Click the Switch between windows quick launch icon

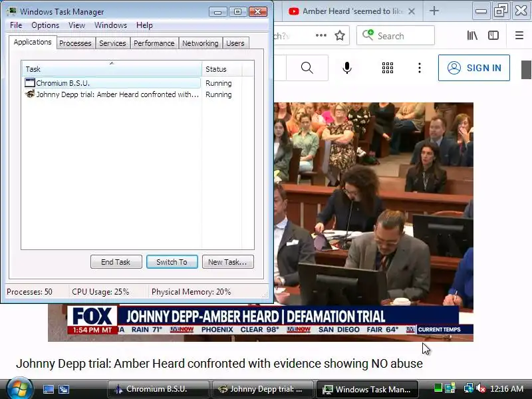tap(64, 389)
